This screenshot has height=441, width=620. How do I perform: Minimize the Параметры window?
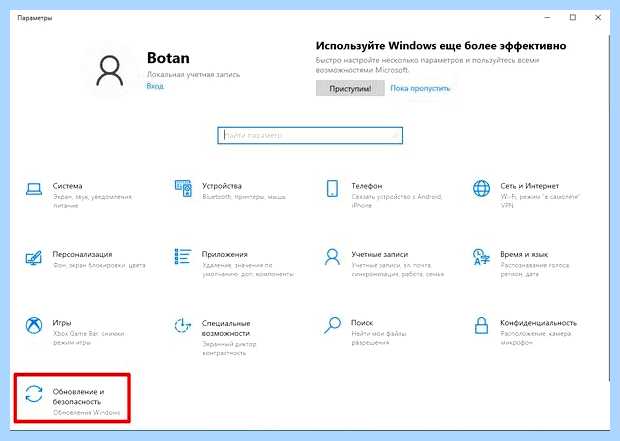click(547, 17)
